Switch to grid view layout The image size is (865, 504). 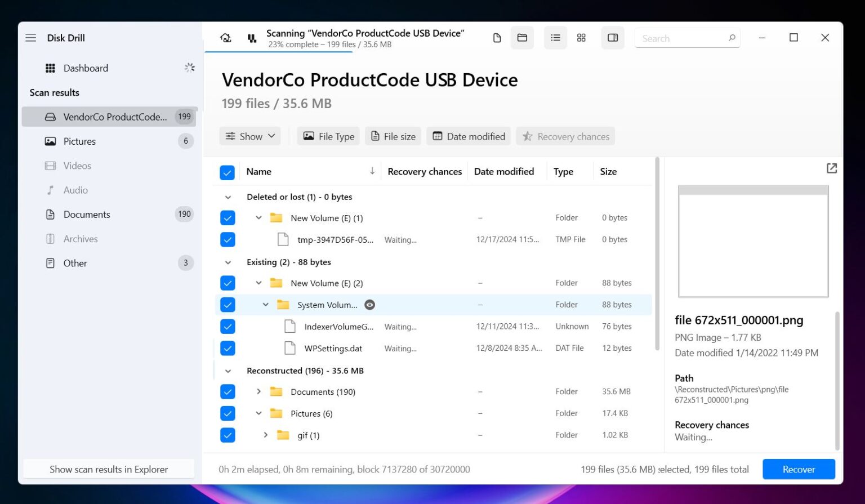click(581, 37)
